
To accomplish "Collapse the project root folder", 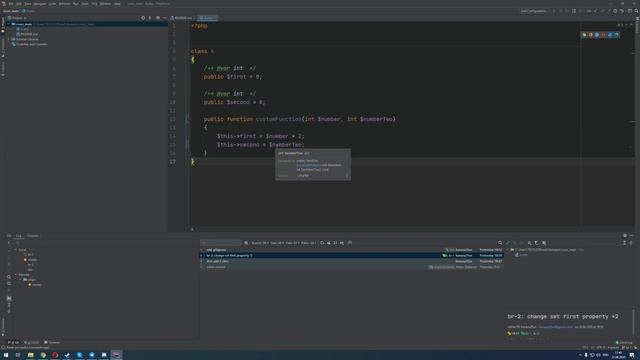I will (9, 24).
